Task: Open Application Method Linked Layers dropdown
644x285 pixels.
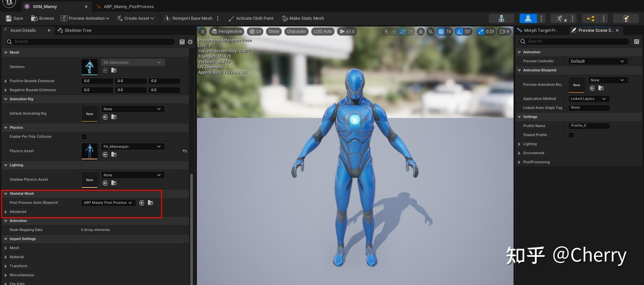Action: point(589,99)
